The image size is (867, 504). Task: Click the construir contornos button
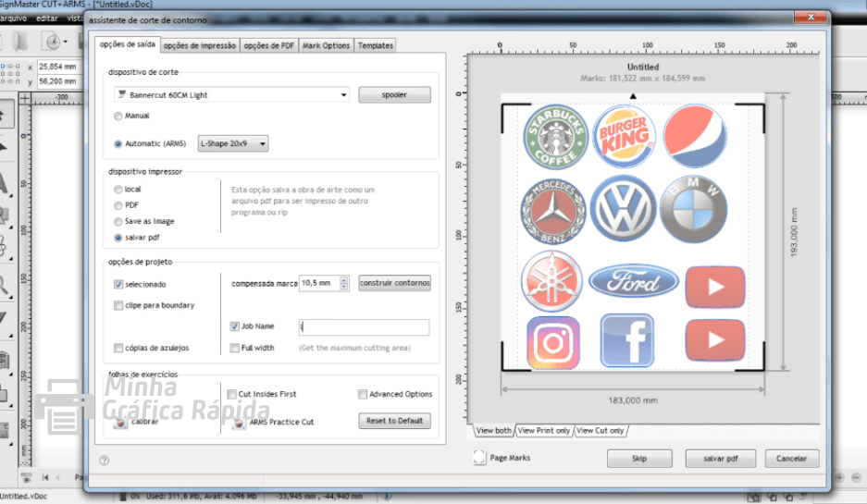(394, 283)
